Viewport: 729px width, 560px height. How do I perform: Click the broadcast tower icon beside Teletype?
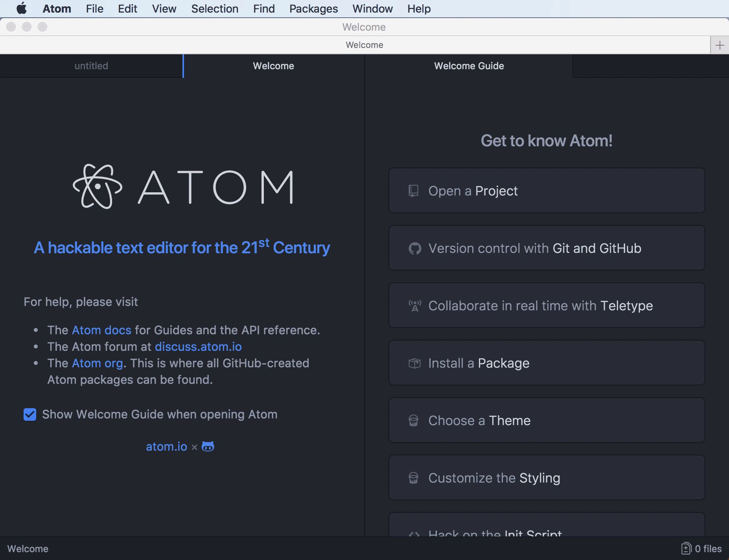coord(414,306)
